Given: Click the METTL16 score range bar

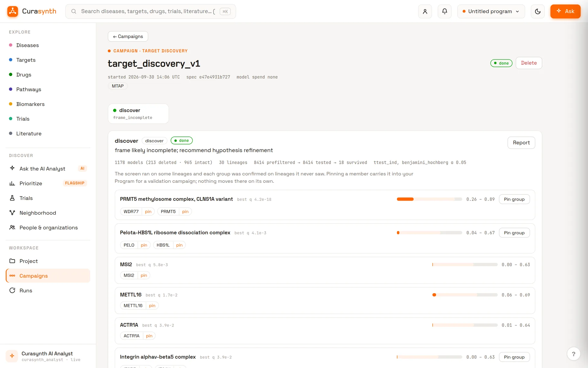Looking at the screenshot, I should pyautogui.click(x=465, y=295).
